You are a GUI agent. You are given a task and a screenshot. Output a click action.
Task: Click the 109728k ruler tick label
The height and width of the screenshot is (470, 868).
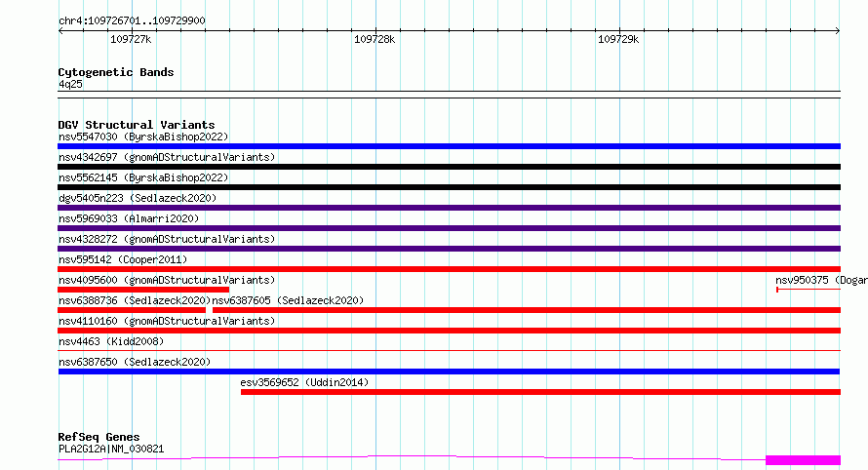(375, 39)
